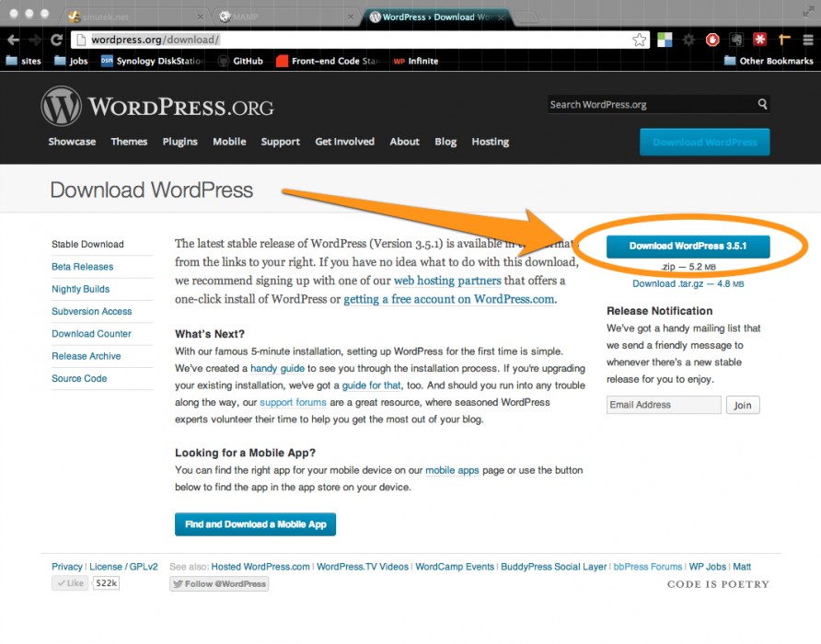Click the gear extension icon

pyautogui.click(x=688, y=40)
